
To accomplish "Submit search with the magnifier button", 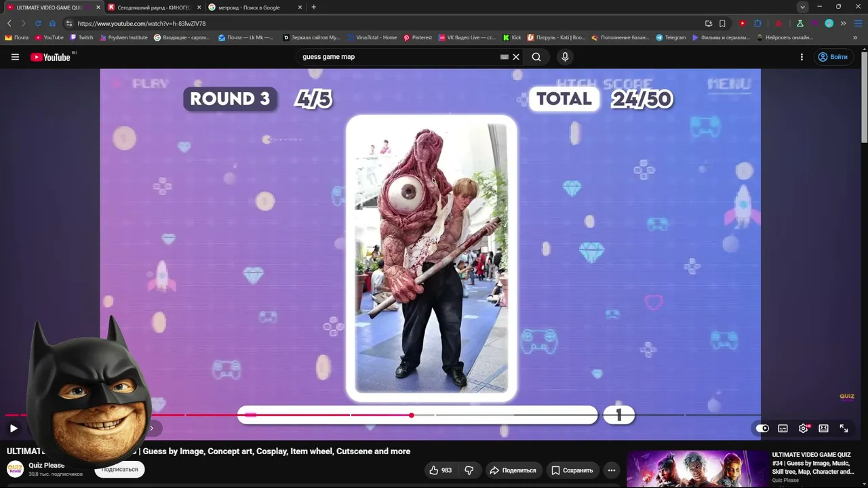I will point(536,57).
